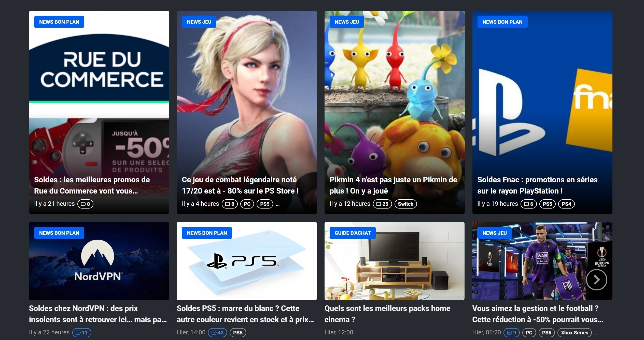Screen dimensions: 644x340
Task: Open comments on Rue du Commerce article
Action: pos(85,204)
